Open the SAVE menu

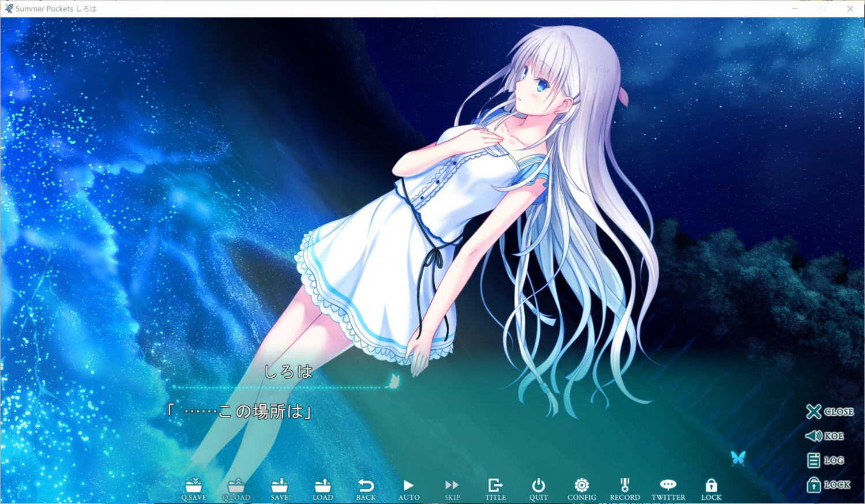[x=280, y=490]
